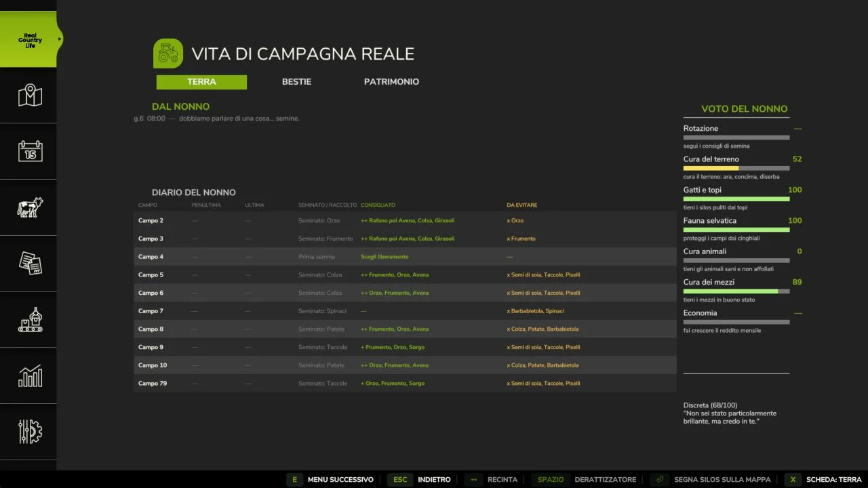Open the calendar icon in sidebar
Viewport: 868px width, 488px height.
click(30, 151)
